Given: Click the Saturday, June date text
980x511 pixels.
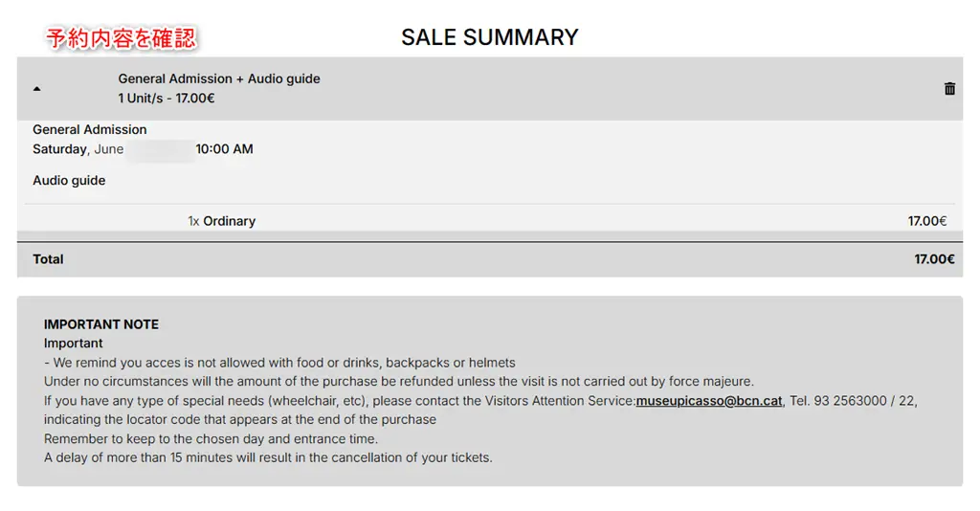Looking at the screenshot, I should [x=78, y=149].
